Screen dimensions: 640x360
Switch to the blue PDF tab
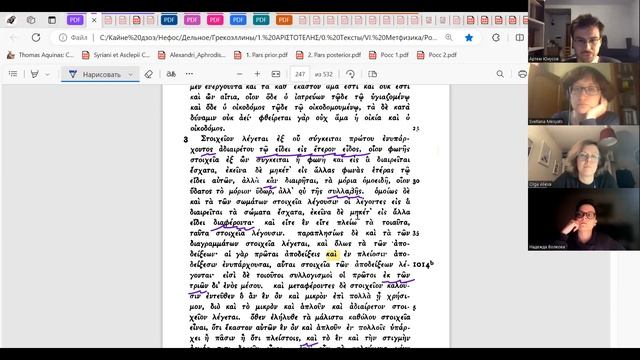(x=238, y=20)
